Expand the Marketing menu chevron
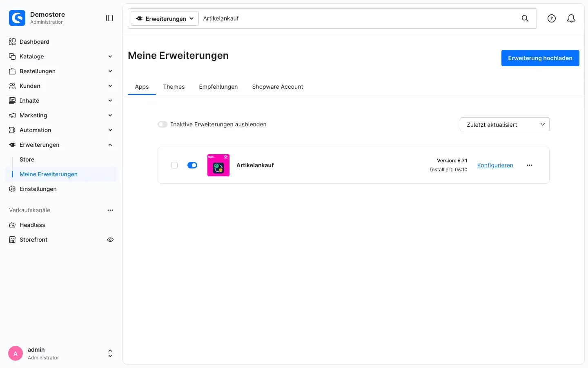Image resolution: width=588 pixels, height=368 pixels. (x=110, y=115)
